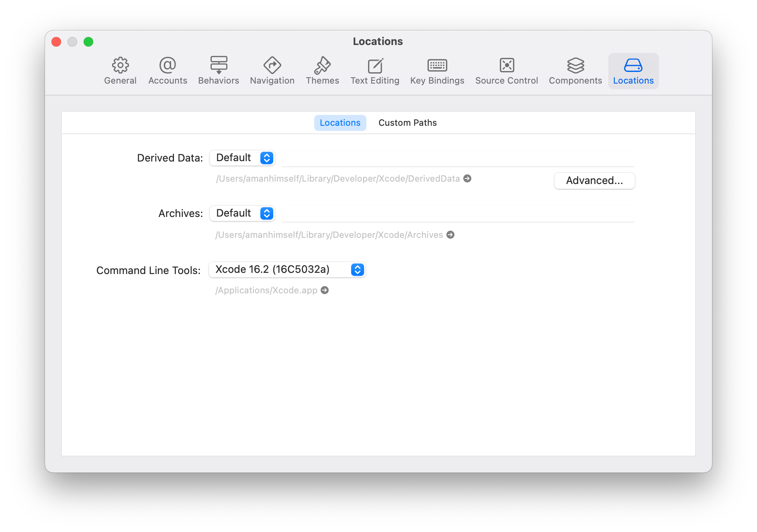The width and height of the screenshot is (757, 532).
Task: Select the Locations toolbar icon
Action: pyautogui.click(x=633, y=71)
